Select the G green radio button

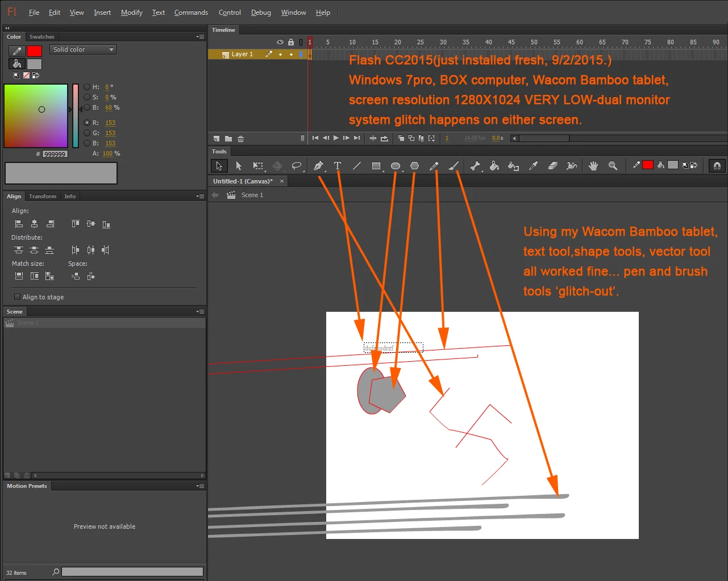87,133
